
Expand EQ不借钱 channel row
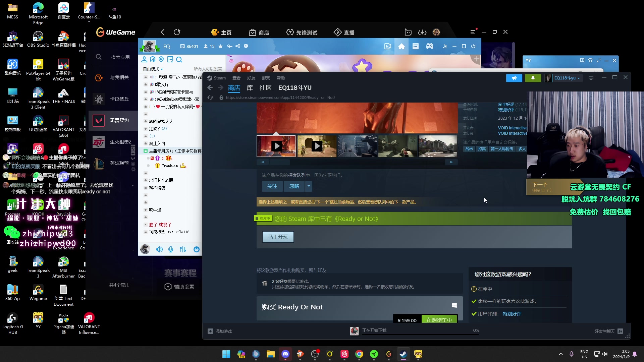(146, 188)
